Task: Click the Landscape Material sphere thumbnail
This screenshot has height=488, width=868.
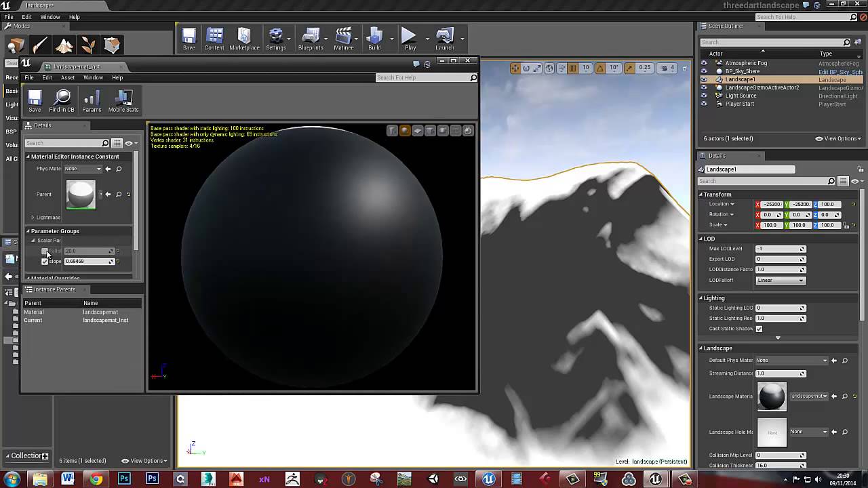Action: (772, 396)
